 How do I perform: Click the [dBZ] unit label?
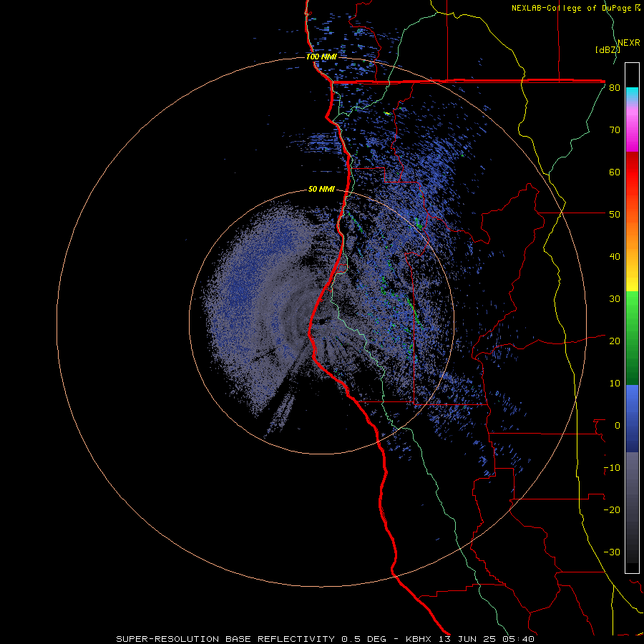tap(608, 50)
